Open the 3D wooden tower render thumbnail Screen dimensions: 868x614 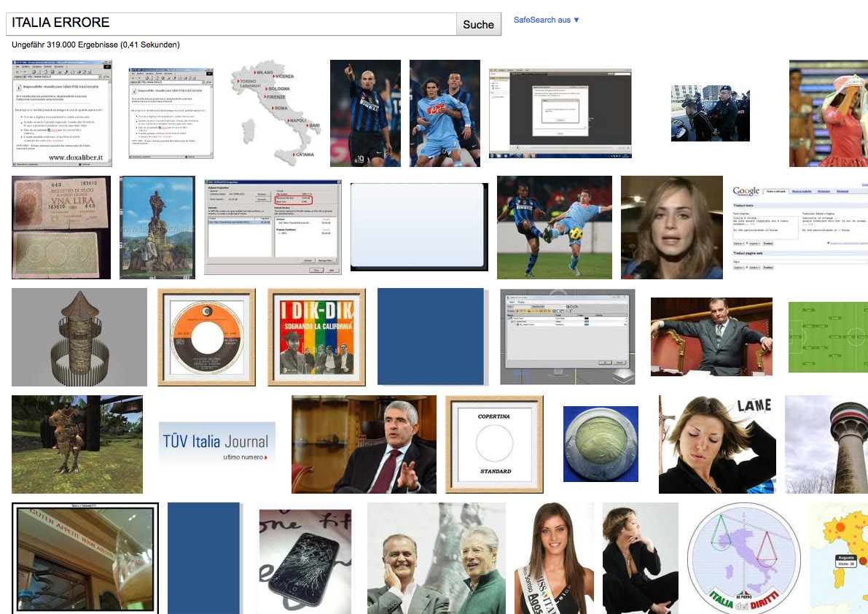[x=79, y=337]
